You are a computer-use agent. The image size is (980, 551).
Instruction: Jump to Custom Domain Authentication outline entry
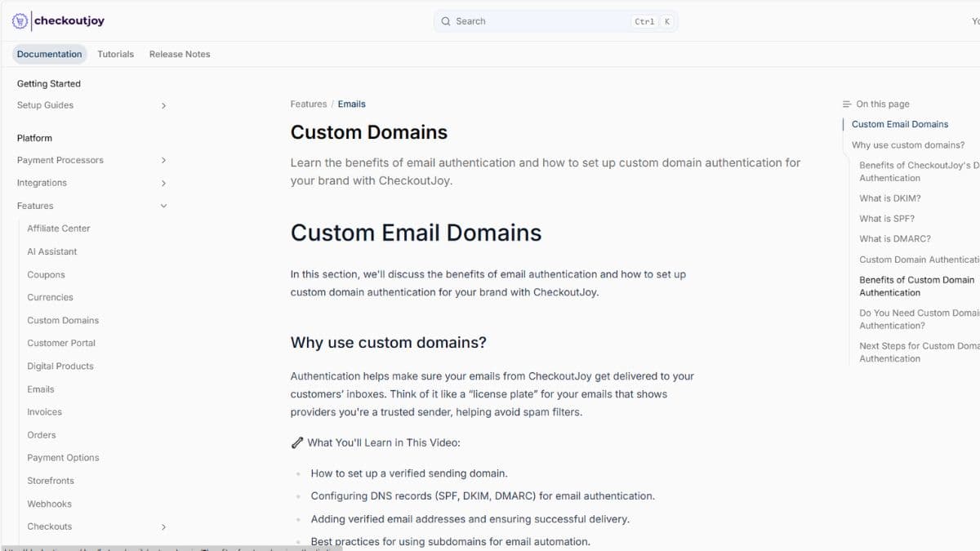[920, 260]
